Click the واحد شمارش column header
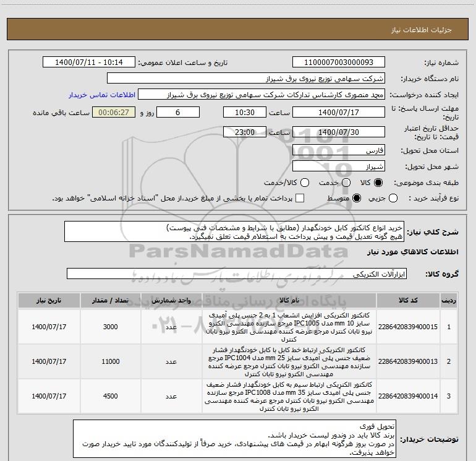This screenshot has height=461, width=476. pyautogui.click(x=171, y=301)
